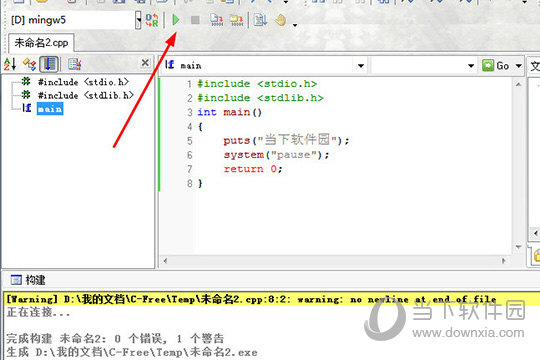This screenshot has width=540, height=360.
Task: Open the empty second navigation dropdown
Action: [x=424, y=65]
